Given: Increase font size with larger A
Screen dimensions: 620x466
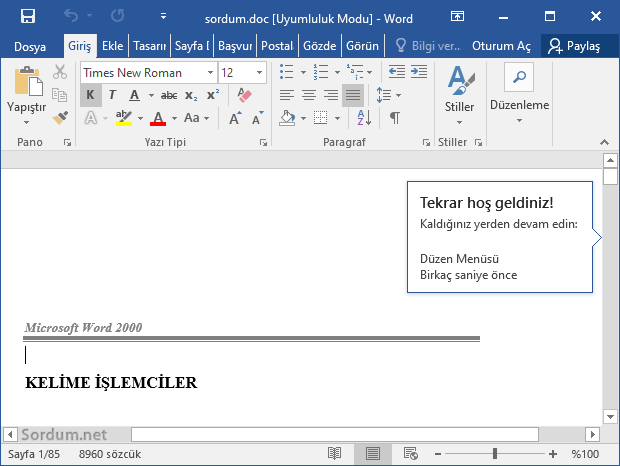Looking at the screenshot, I should [235, 118].
